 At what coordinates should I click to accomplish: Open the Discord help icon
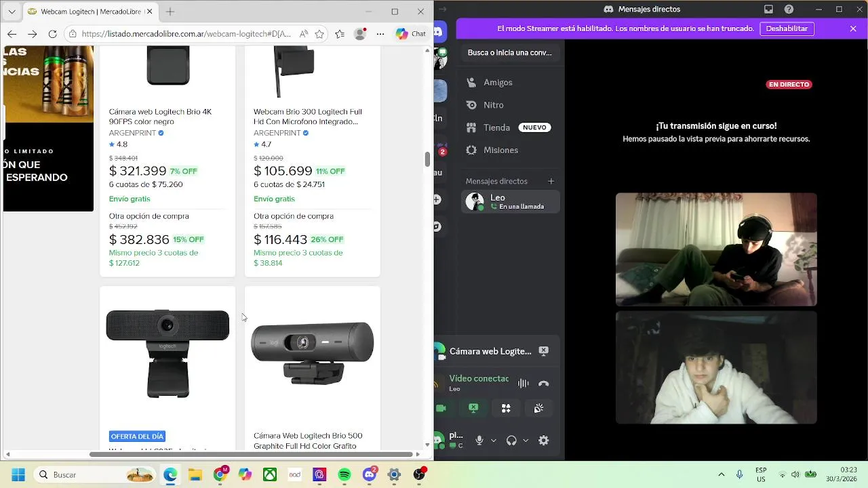click(789, 9)
